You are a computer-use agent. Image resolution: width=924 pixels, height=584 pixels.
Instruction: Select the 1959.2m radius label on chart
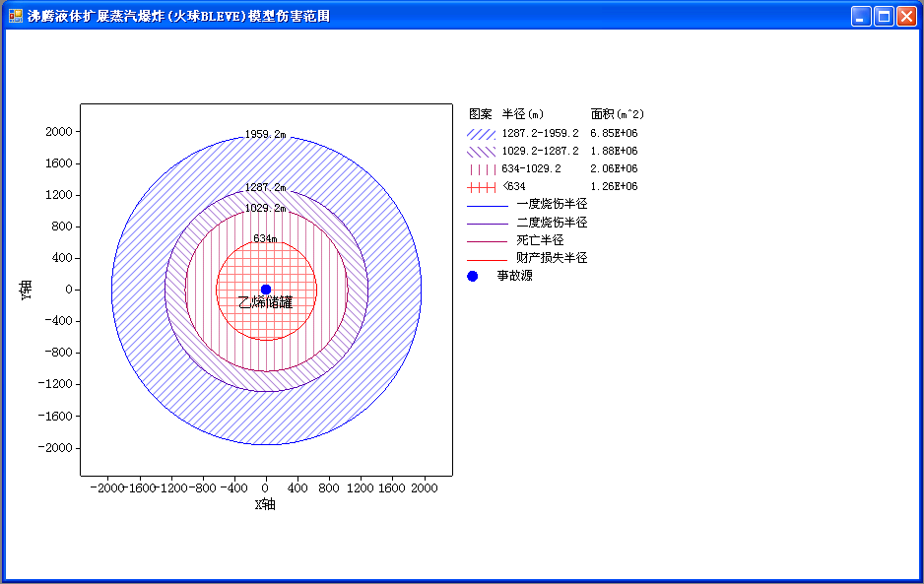(266, 134)
